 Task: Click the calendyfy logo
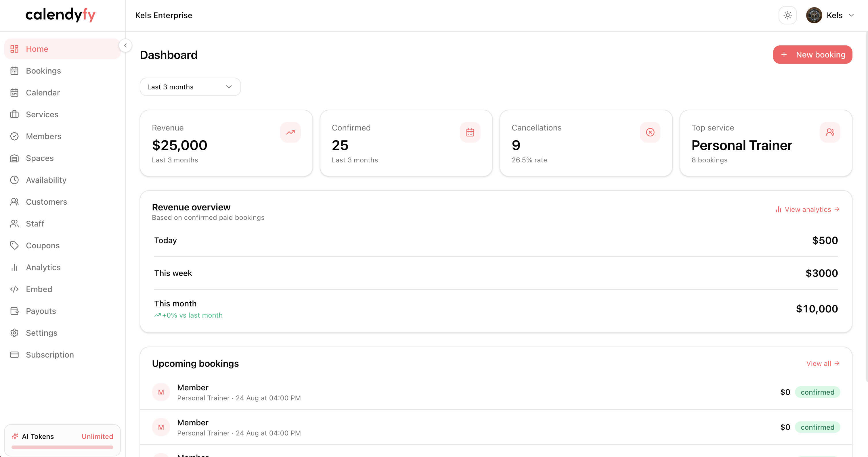[x=61, y=15]
